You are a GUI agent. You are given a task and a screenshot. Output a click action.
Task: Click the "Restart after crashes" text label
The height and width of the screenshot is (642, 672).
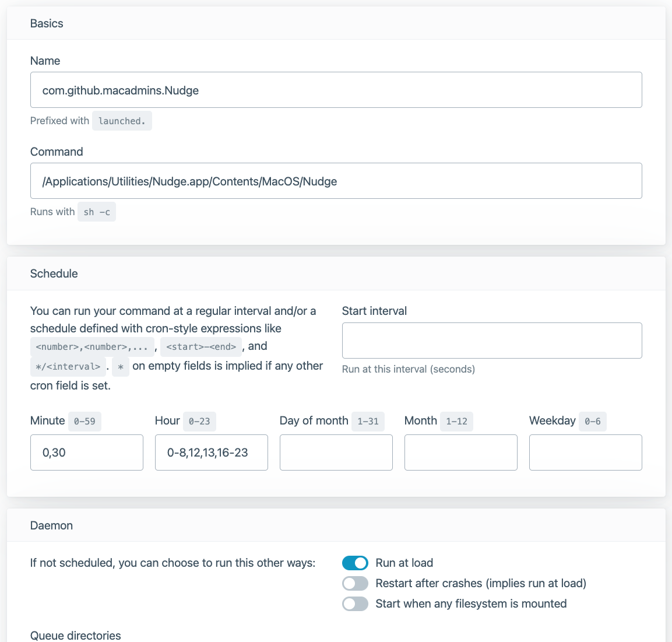coord(480,583)
